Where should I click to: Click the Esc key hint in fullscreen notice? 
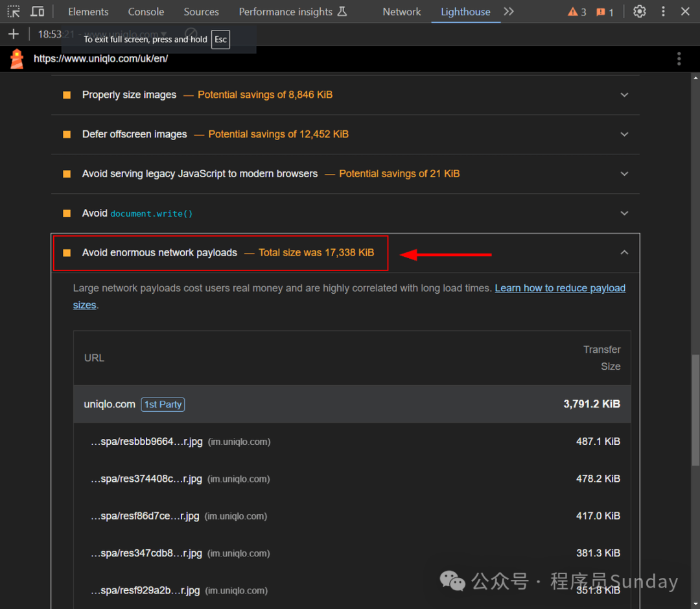click(x=220, y=40)
